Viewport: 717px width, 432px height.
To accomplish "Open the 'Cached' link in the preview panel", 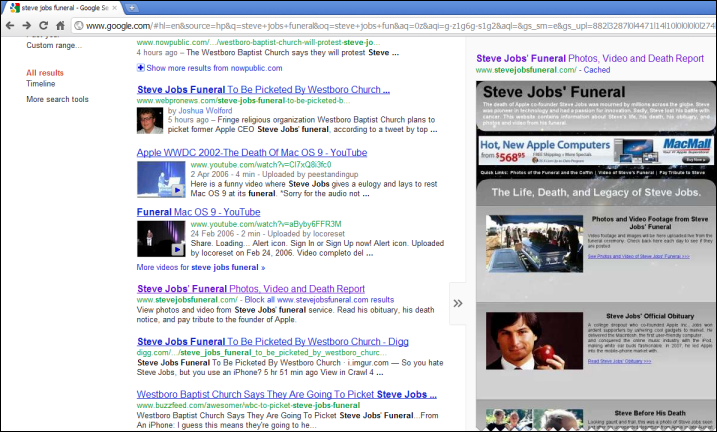I will [x=597, y=70].
